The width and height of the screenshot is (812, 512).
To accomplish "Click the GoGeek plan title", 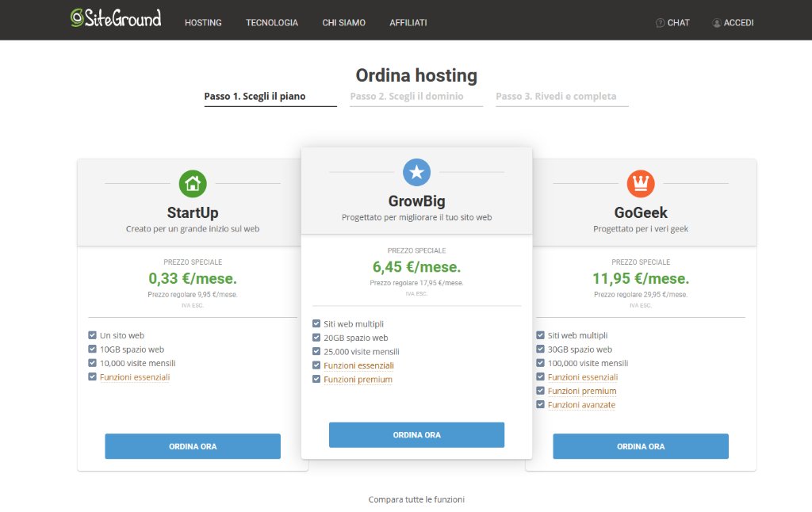I will click(641, 212).
